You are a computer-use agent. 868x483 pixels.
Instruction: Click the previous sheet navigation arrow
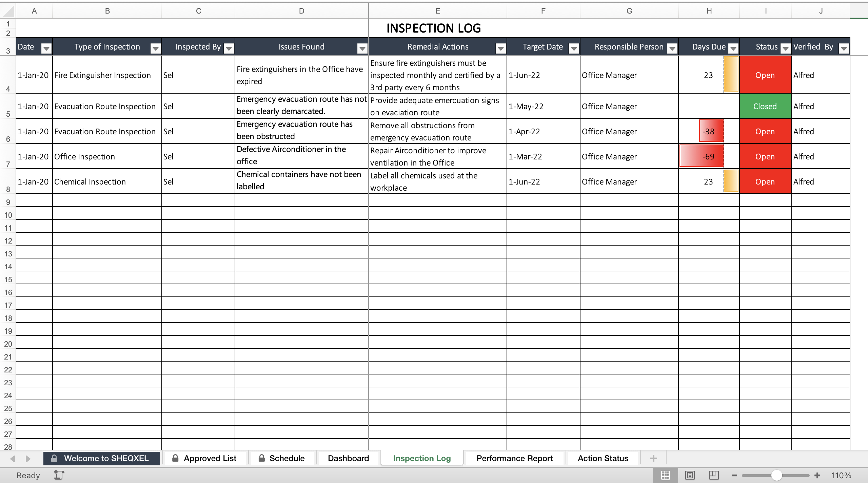coord(13,459)
